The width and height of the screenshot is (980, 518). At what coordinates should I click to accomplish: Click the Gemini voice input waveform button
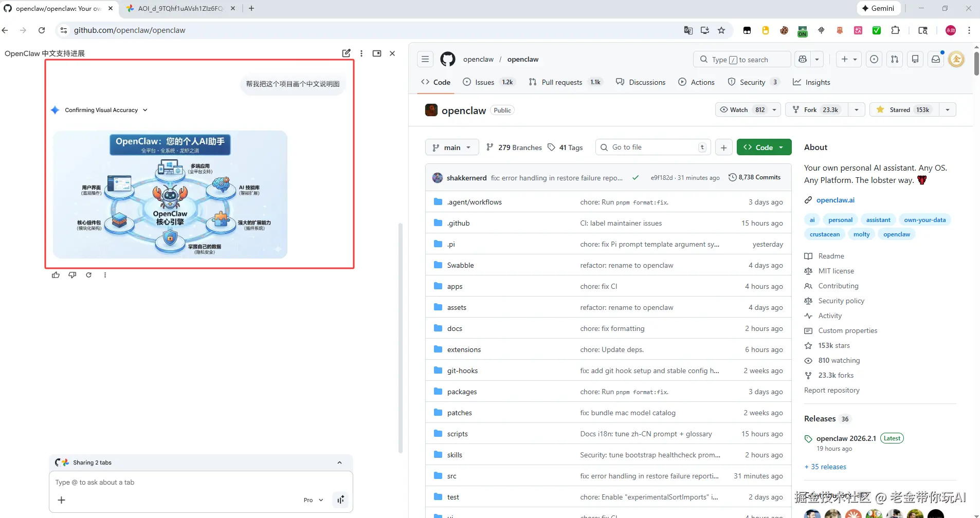[x=340, y=500]
